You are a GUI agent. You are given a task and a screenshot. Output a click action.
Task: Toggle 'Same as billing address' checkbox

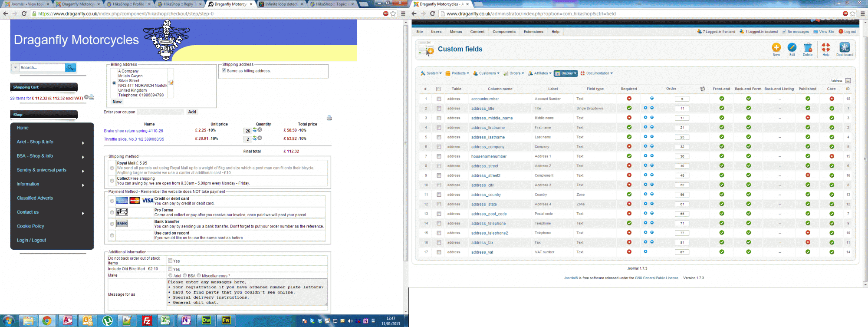[224, 70]
